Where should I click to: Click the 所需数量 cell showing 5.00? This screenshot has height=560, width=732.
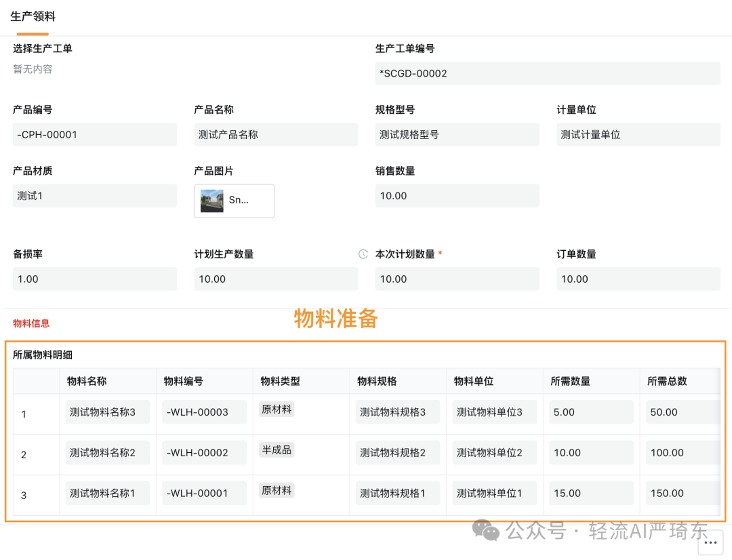[x=590, y=412]
